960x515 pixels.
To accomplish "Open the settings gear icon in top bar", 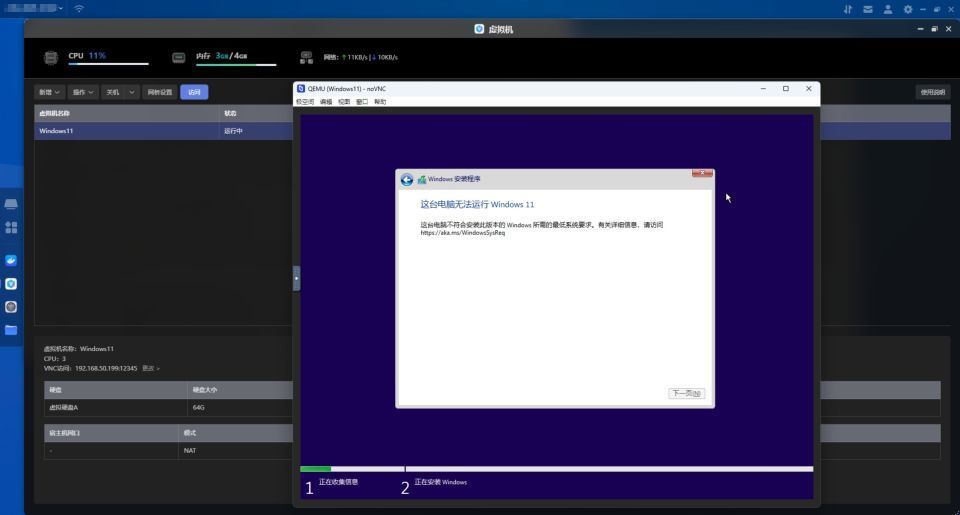I will (x=908, y=9).
